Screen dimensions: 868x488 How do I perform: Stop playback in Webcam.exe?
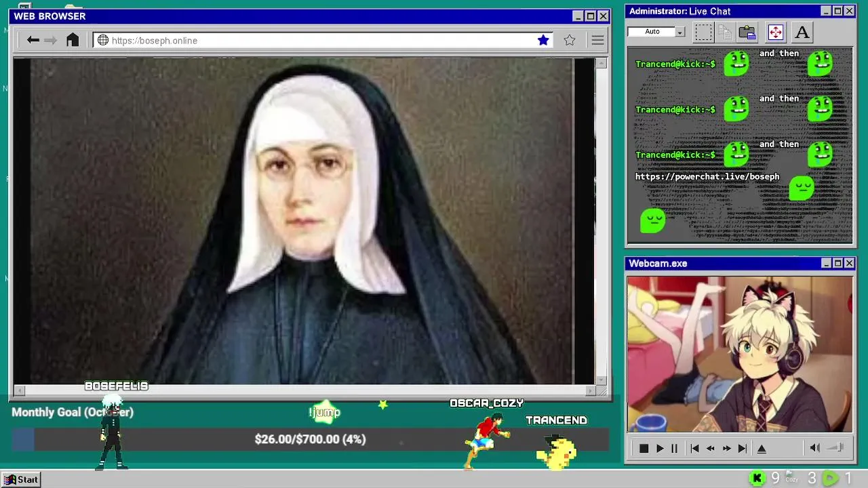coord(644,448)
